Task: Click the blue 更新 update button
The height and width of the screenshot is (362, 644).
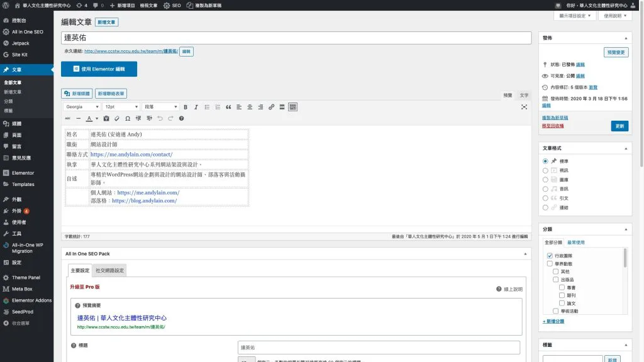Action: coord(619,126)
